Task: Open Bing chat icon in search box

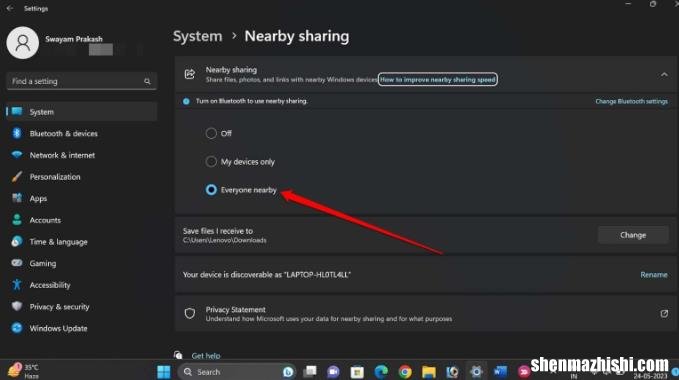Action: tap(288, 372)
